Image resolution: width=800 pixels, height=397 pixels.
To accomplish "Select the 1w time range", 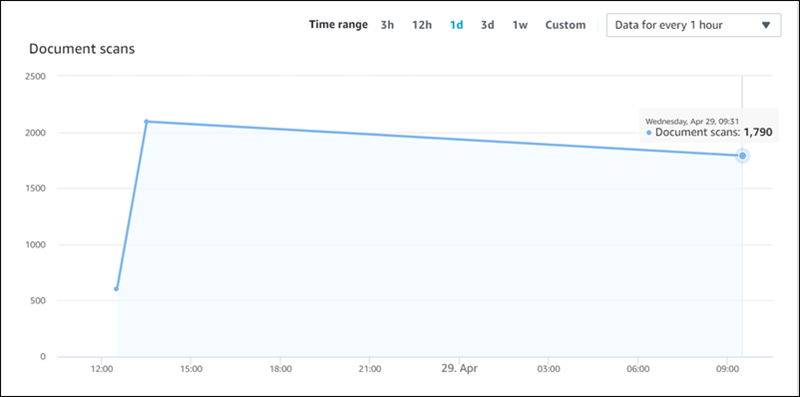I will (x=520, y=25).
